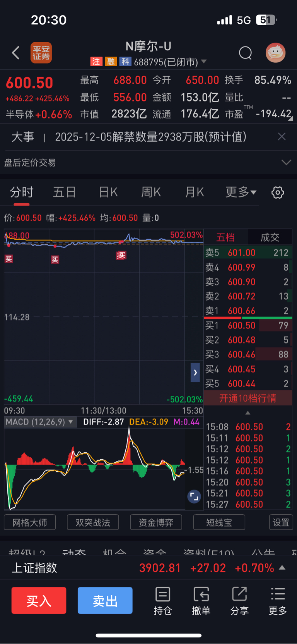Tap the third 买 marker near midday

121,255
